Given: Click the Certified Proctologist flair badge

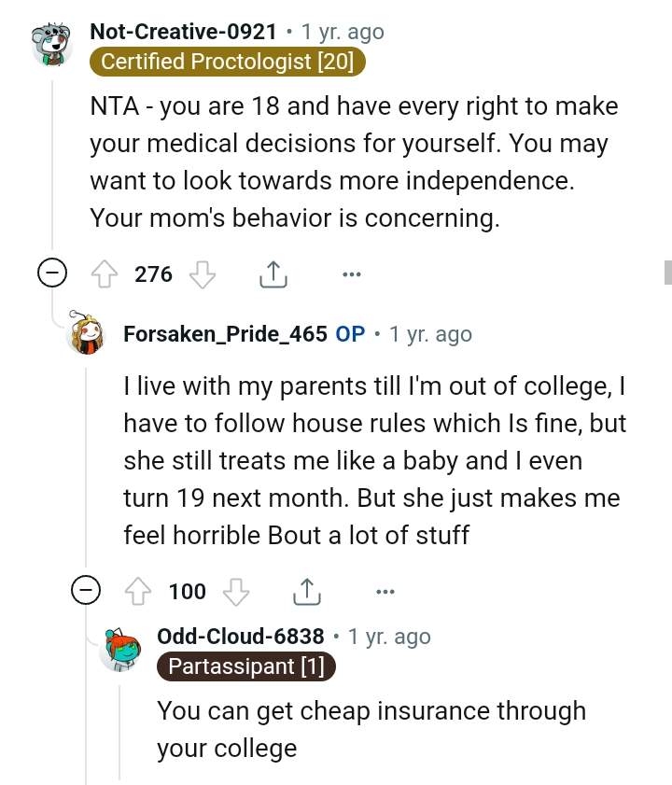Looking at the screenshot, I should tap(228, 63).
